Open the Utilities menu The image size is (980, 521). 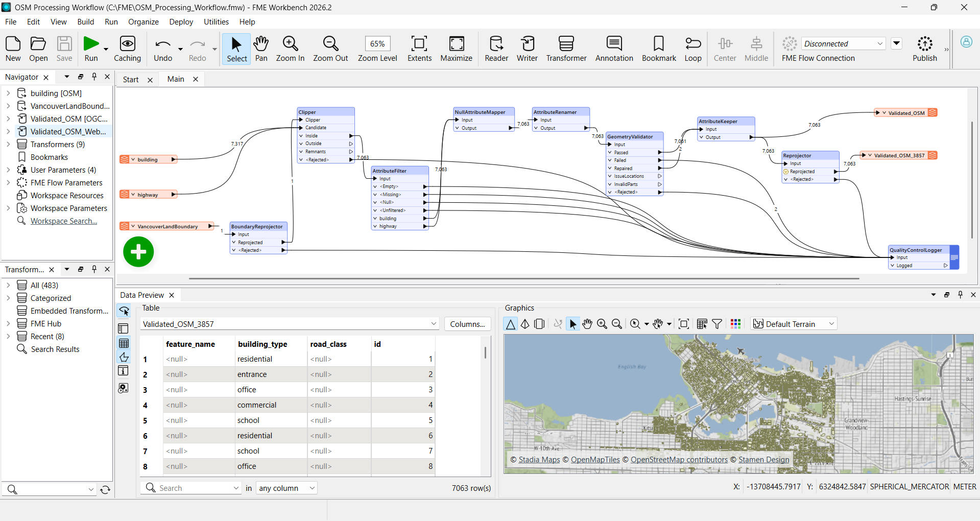pyautogui.click(x=217, y=22)
